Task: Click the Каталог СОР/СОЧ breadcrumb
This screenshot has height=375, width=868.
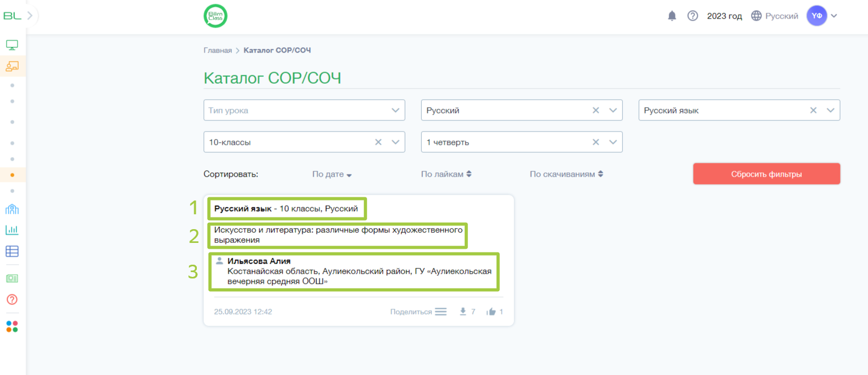Action: coord(277,50)
